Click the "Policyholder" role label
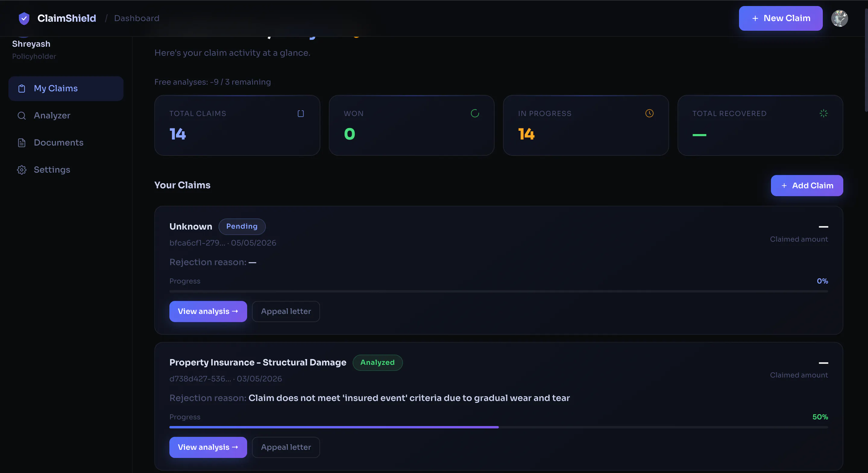 pyautogui.click(x=34, y=57)
